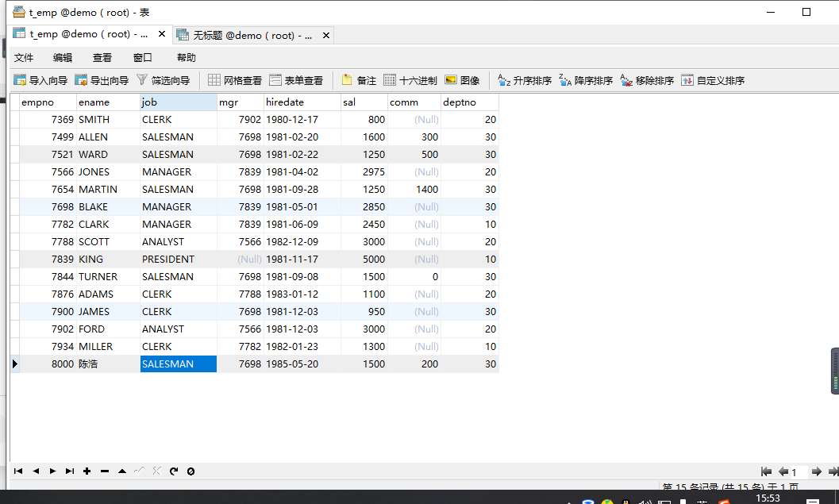The width and height of the screenshot is (839, 504).
Task: Select the SMITH name cell
Action: 108,119
